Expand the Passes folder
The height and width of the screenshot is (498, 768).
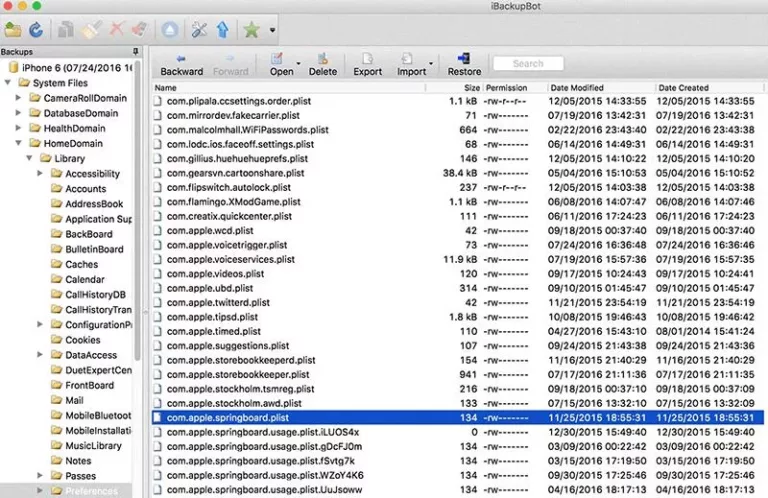(40, 476)
